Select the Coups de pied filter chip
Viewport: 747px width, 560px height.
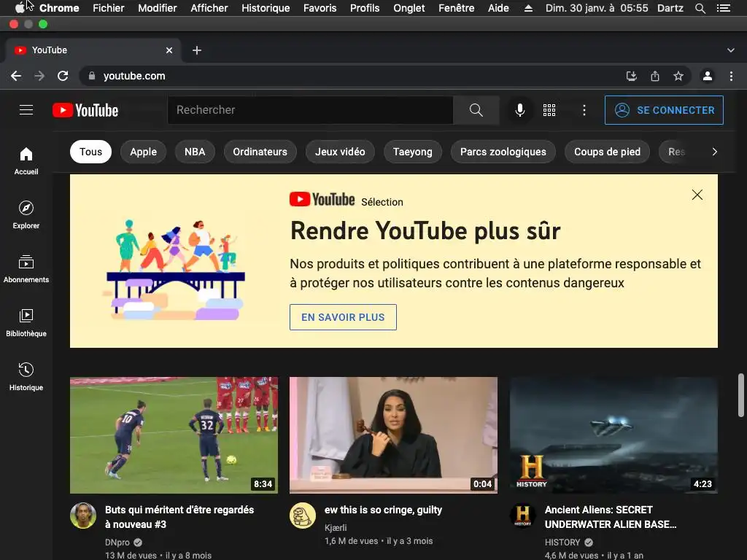point(607,152)
